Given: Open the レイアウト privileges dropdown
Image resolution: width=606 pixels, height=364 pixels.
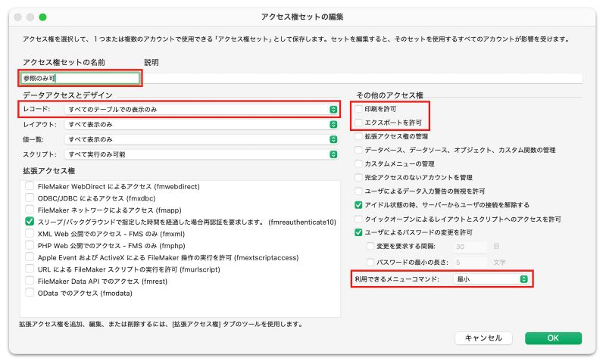Looking at the screenshot, I should 201,124.
